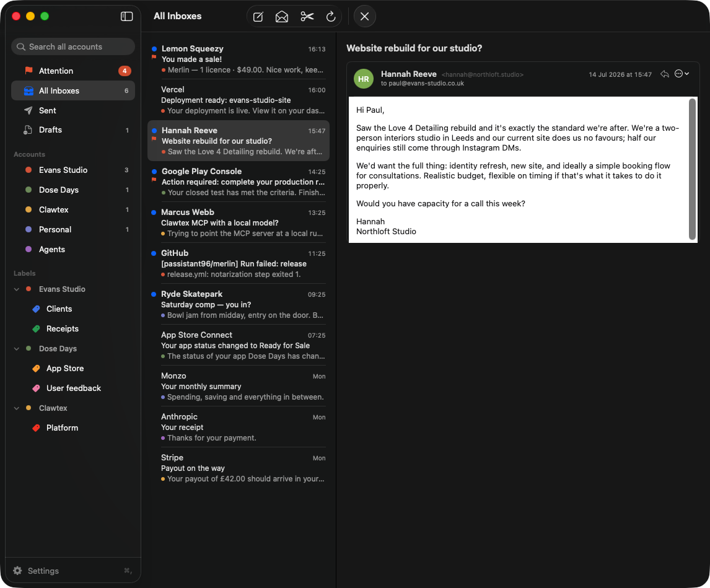
Task: Click the open-envelope mark-as-read icon
Action: point(282,17)
